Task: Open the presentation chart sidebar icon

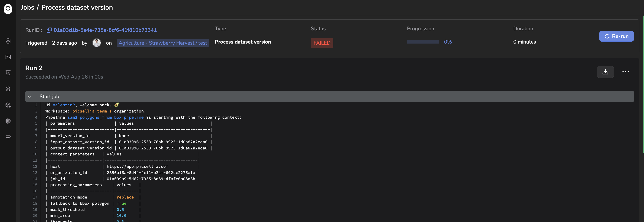Action: tap(8, 73)
